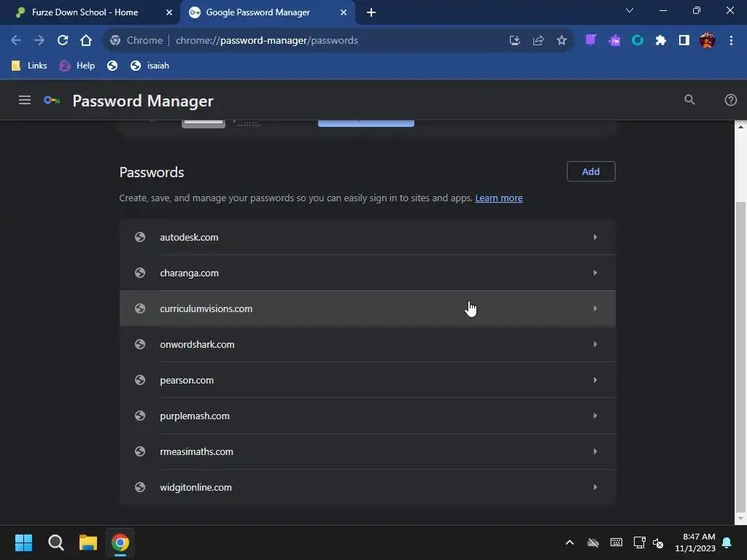Image resolution: width=747 pixels, height=560 pixels.
Task: Expand the autodesk.com password entry arrow
Action: 595,237
